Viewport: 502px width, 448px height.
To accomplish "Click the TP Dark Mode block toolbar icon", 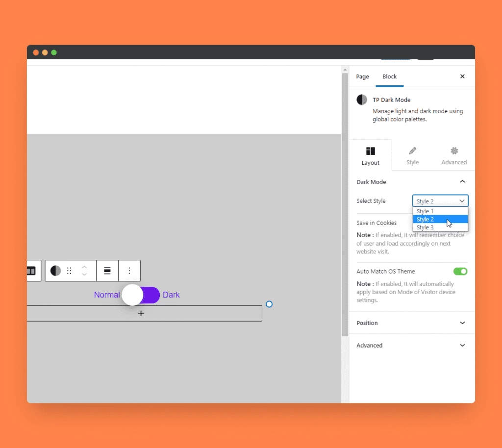I will (x=56, y=271).
